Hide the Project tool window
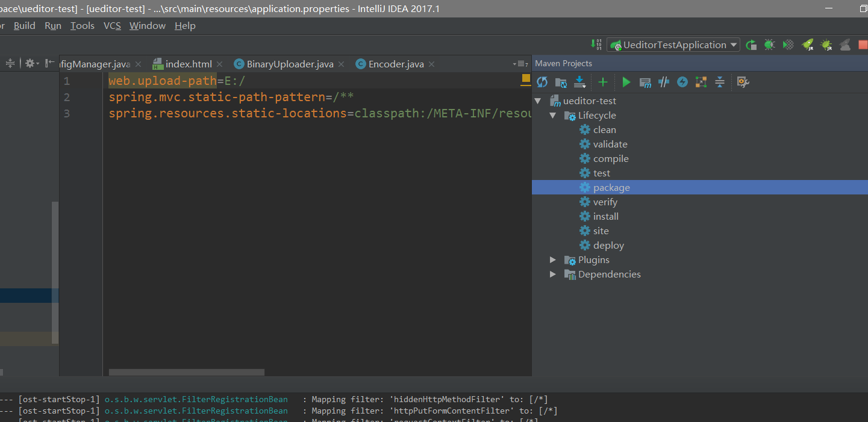Image resolution: width=868 pixels, height=422 pixels. click(x=50, y=63)
